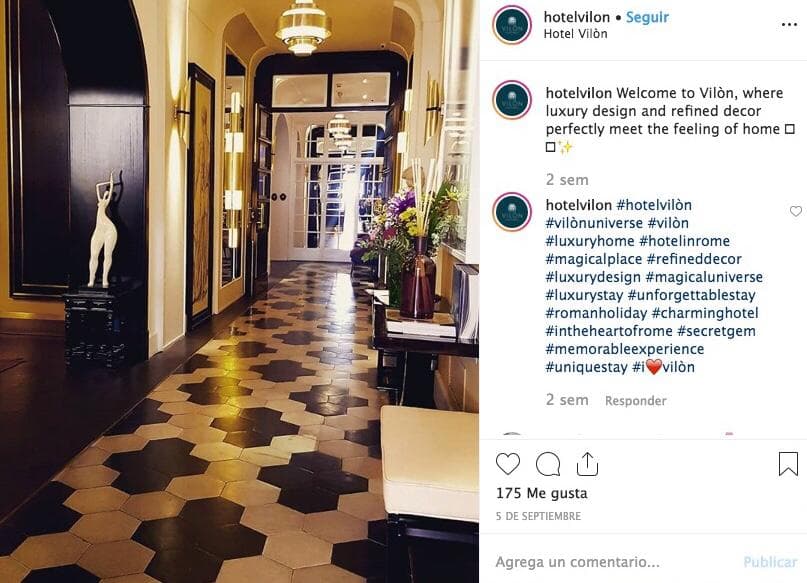This screenshot has width=807, height=583.
Task: Like the hashtag comment's small heart
Action: tap(796, 211)
